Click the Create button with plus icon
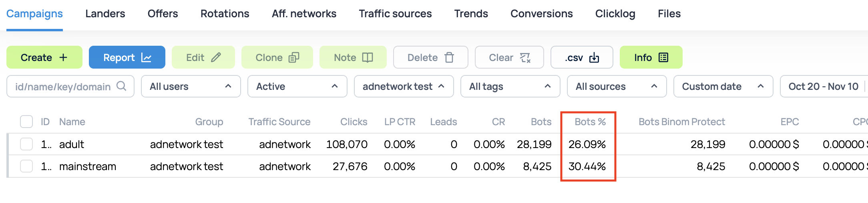 (44, 57)
